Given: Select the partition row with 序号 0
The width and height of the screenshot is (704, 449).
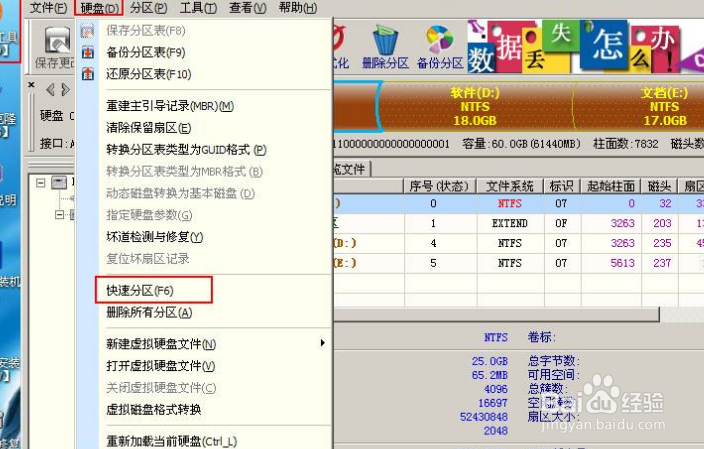Looking at the screenshot, I should (x=519, y=203).
